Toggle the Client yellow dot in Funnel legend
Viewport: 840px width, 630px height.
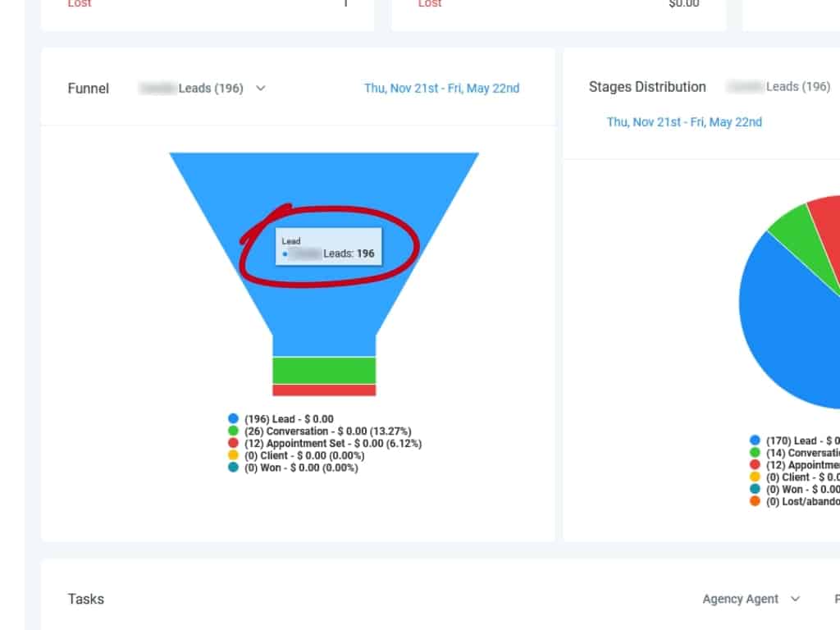tap(234, 456)
